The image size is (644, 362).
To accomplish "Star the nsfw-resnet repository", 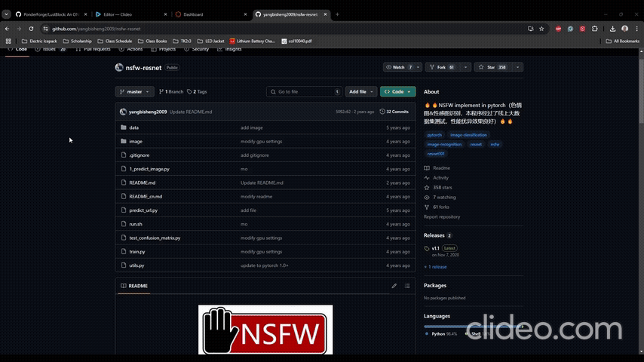I will tap(492, 67).
